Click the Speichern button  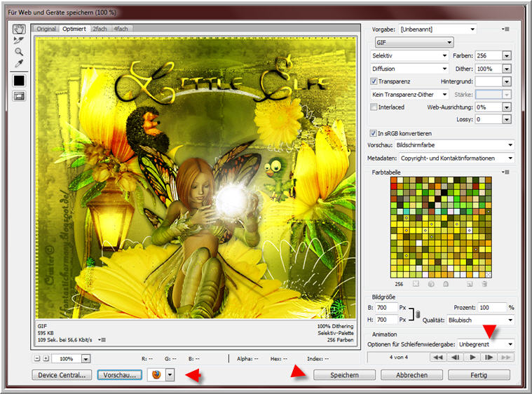click(x=344, y=375)
